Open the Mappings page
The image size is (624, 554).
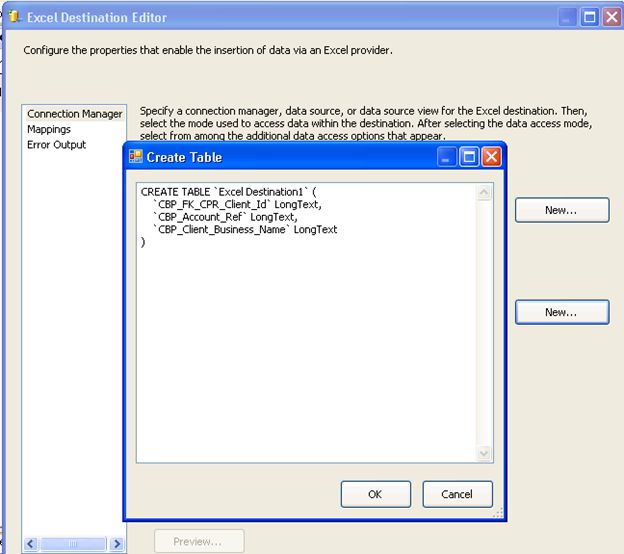coord(49,129)
